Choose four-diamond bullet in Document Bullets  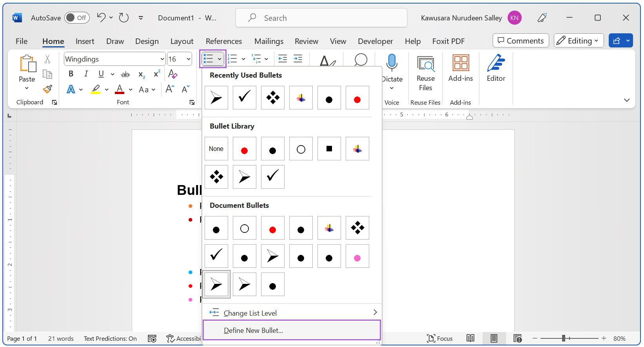tap(357, 228)
